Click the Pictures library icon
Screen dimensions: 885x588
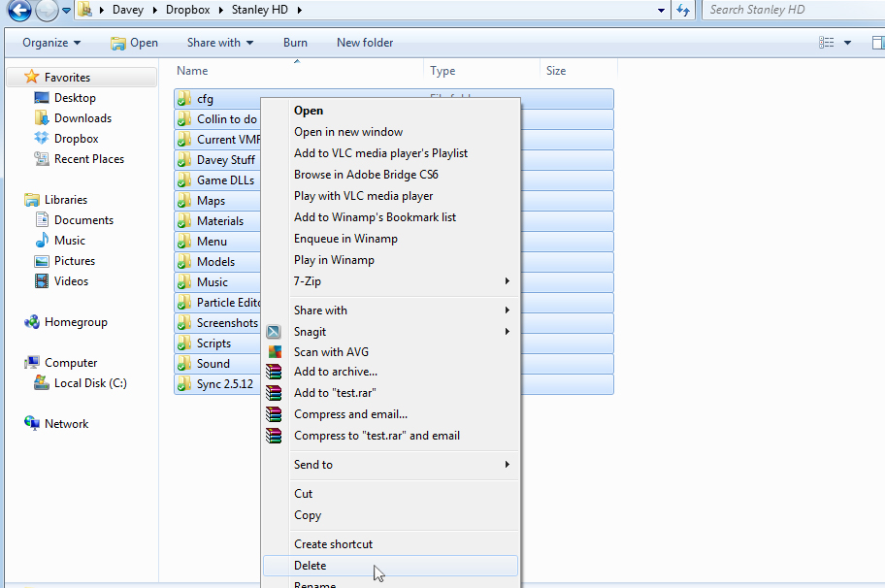(x=42, y=261)
